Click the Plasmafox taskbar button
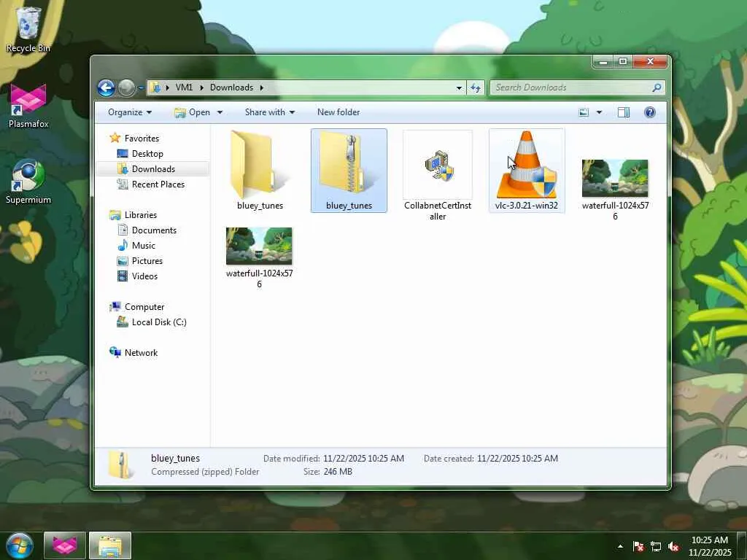The height and width of the screenshot is (560, 747). click(x=65, y=545)
